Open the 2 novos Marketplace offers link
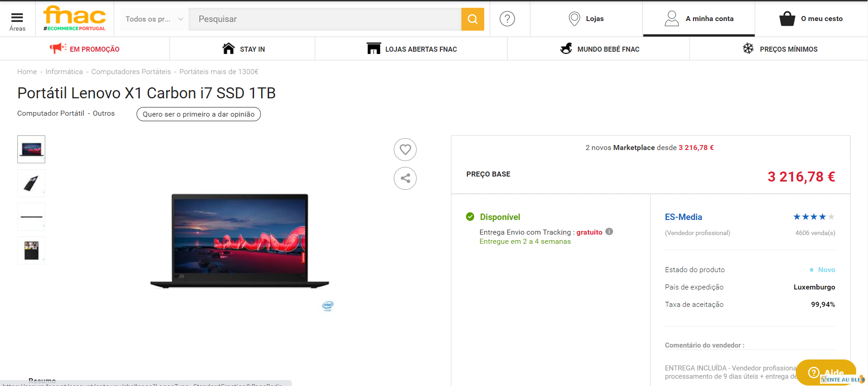868x386 pixels. [650, 148]
